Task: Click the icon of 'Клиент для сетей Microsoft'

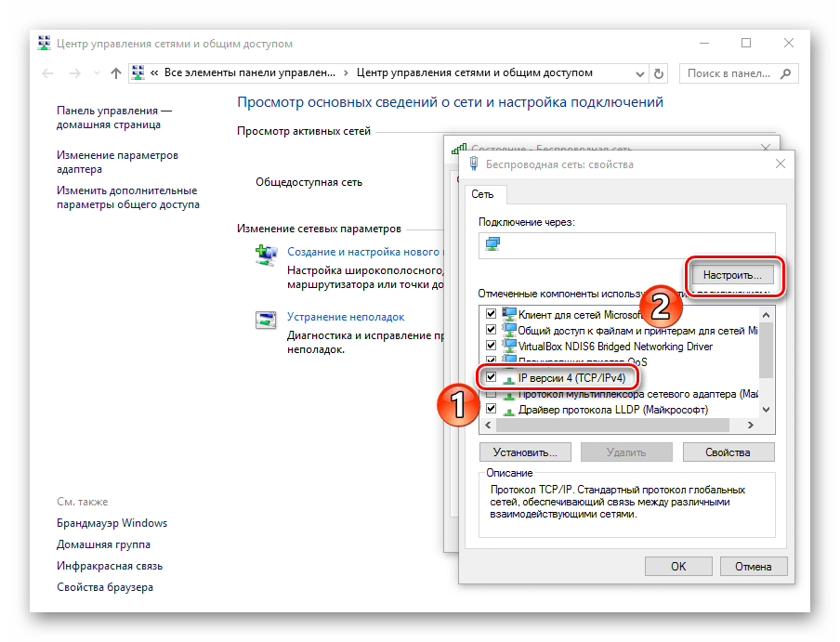Action: [x=509, y=314]
